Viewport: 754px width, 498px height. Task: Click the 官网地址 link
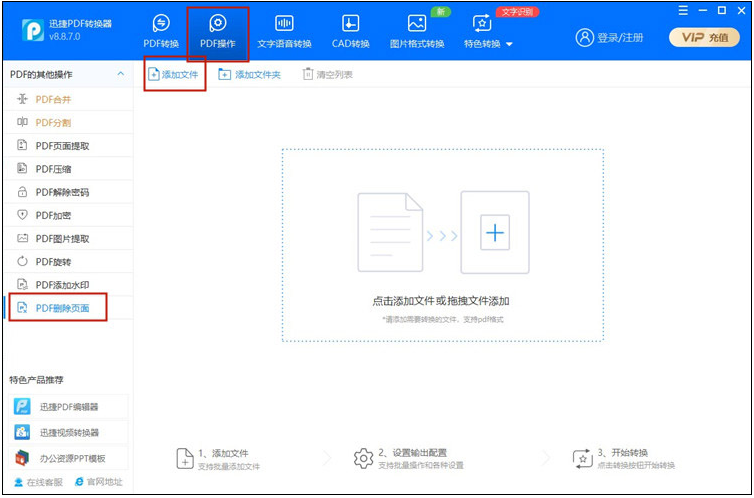click(x=99, y=482)
